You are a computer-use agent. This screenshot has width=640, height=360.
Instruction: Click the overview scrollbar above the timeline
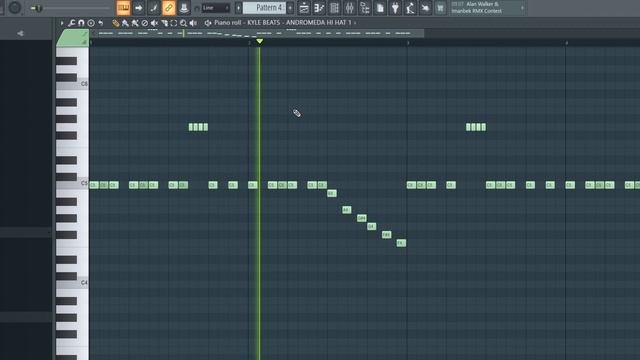coord(256,33)
